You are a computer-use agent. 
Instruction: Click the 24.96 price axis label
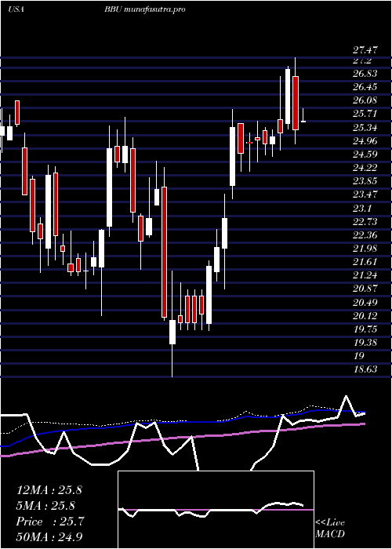pos(365,141)
